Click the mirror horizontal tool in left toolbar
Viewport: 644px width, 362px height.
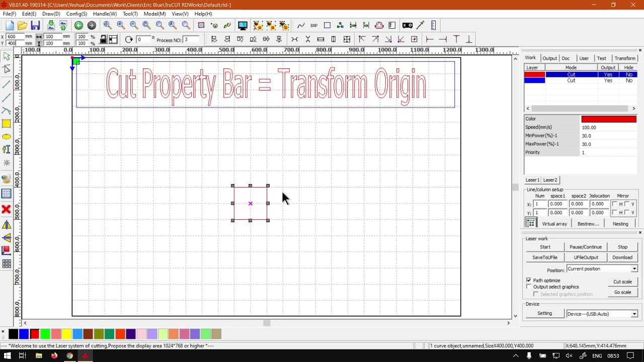pos(7,225)
